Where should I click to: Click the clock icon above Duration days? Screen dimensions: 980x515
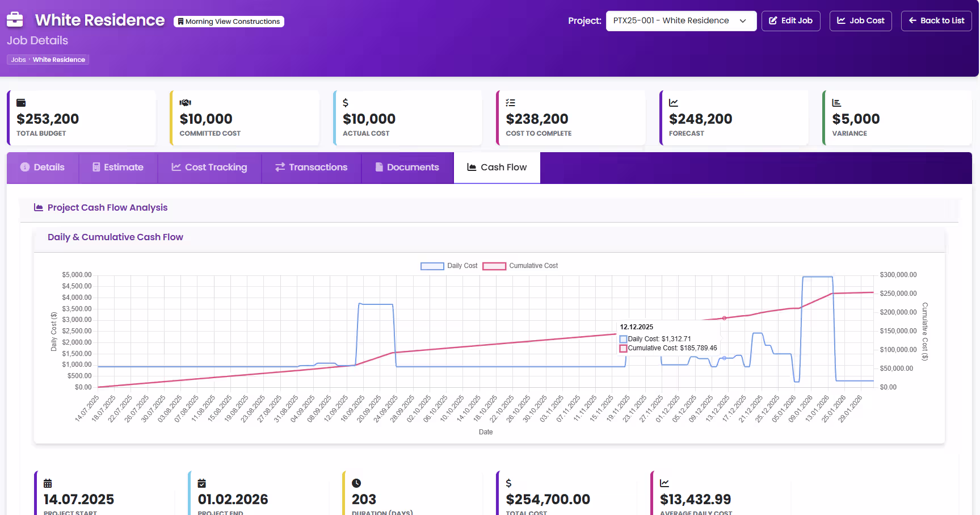356,483
